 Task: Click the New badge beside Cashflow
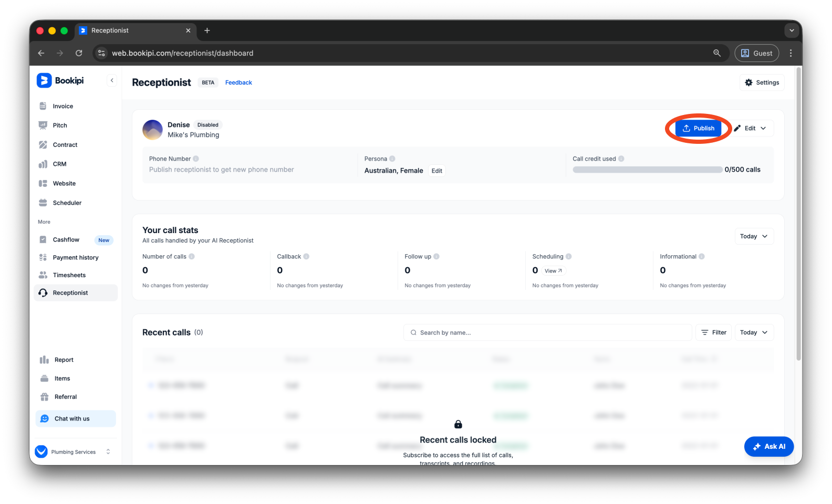[x=104, y=240]
